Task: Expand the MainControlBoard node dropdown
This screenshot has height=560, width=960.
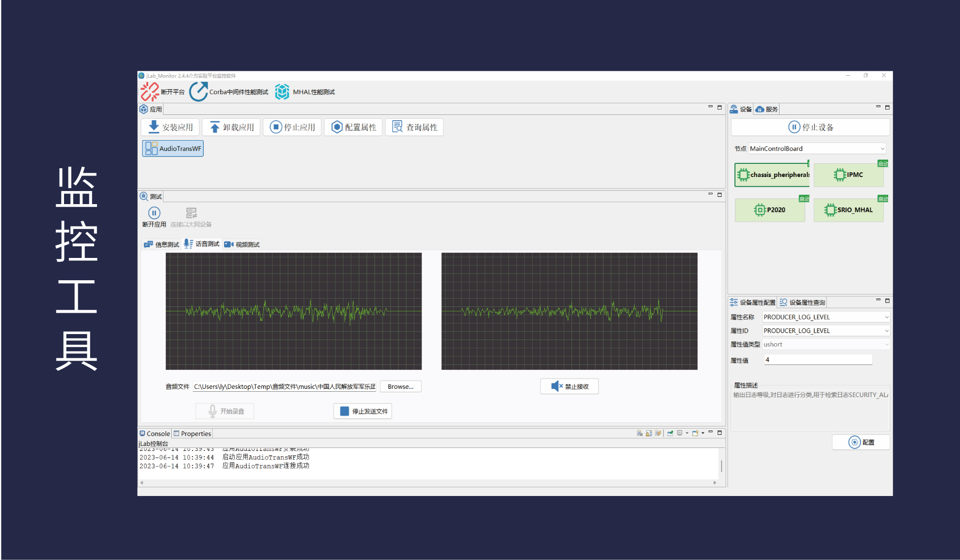Action: point(882,149)
